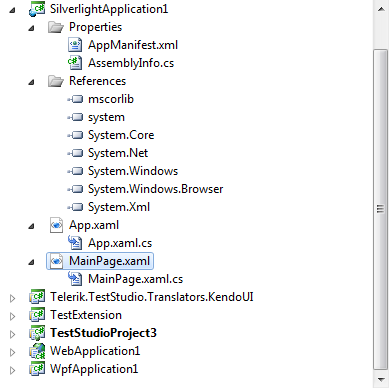Select the AssemblyInfo.cs file name
The width and height of the screenshot is (389, 388).
(x=131, y=63)
